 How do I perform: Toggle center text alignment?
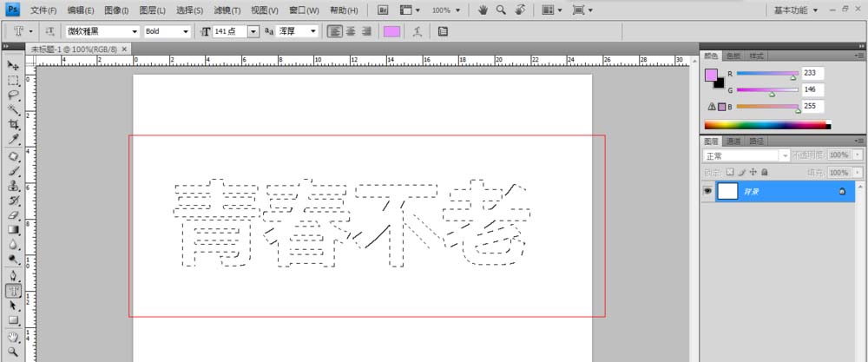click(351, 31)
